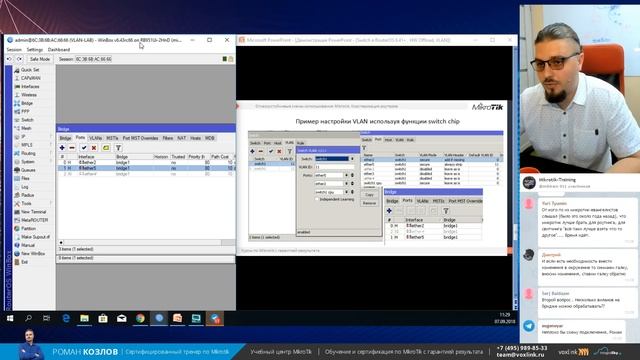Viewport: 640px width, 360px height.
Task: Click the Remove button in slide dialog
Action: click(x=369, y=203)
